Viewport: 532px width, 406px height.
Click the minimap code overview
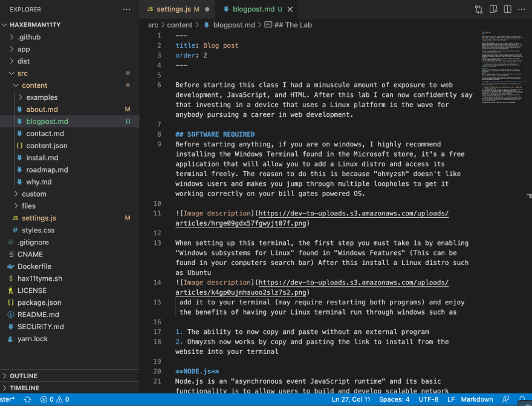click(x=503, y=66)
